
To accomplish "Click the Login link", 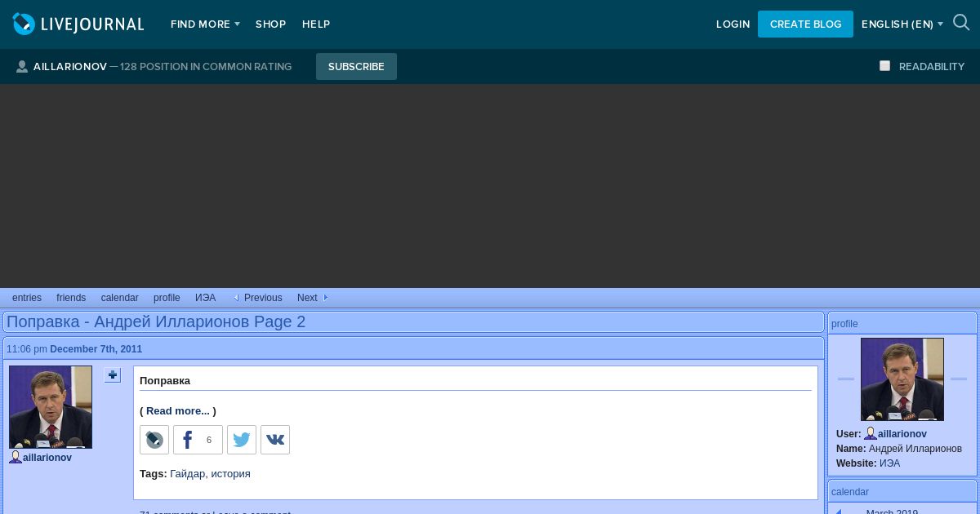I will point(733,24).
